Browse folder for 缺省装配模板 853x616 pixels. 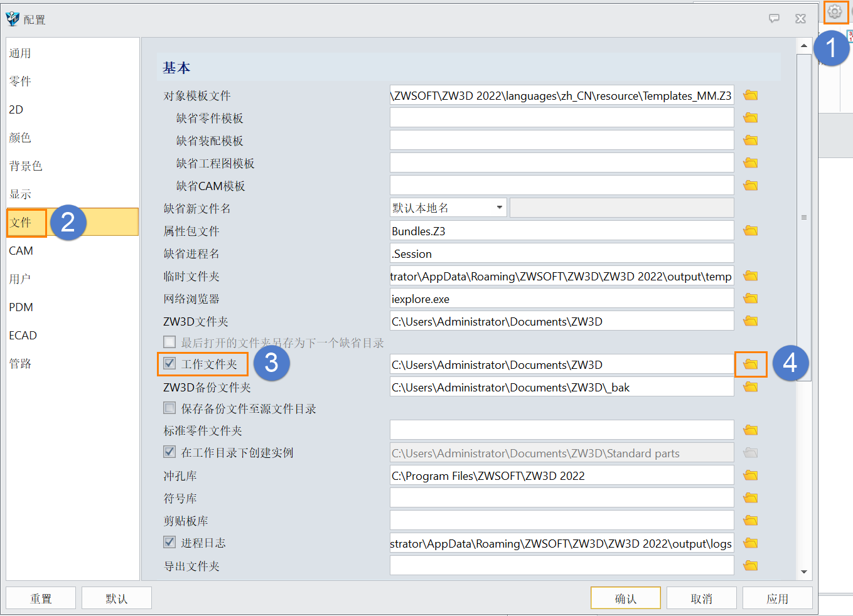click(751, 141)
